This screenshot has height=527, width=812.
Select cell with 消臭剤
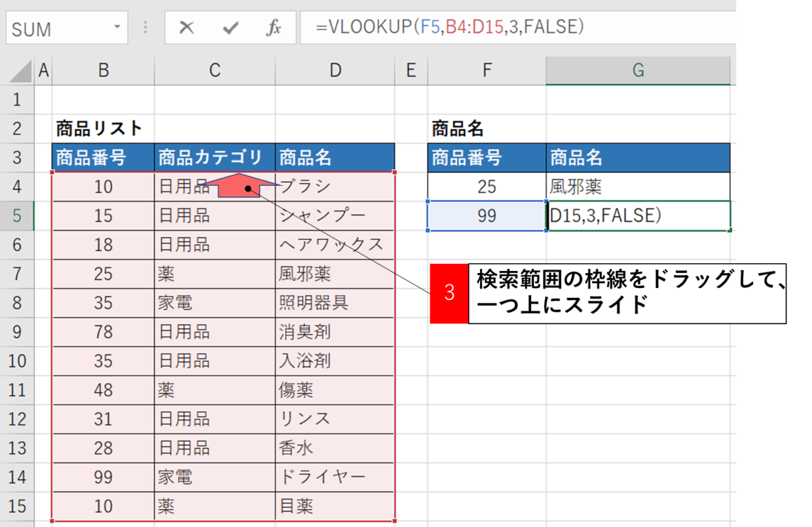coord(335,332)
